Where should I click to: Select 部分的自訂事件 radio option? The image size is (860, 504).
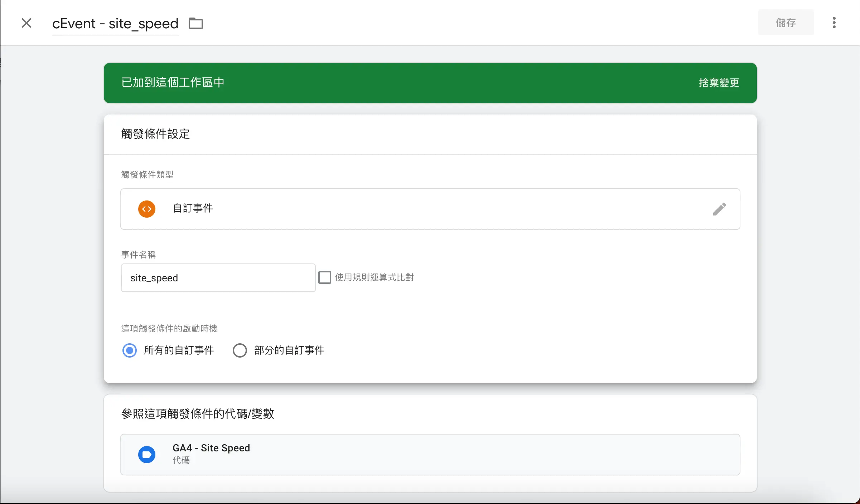(x=240, y=350)
